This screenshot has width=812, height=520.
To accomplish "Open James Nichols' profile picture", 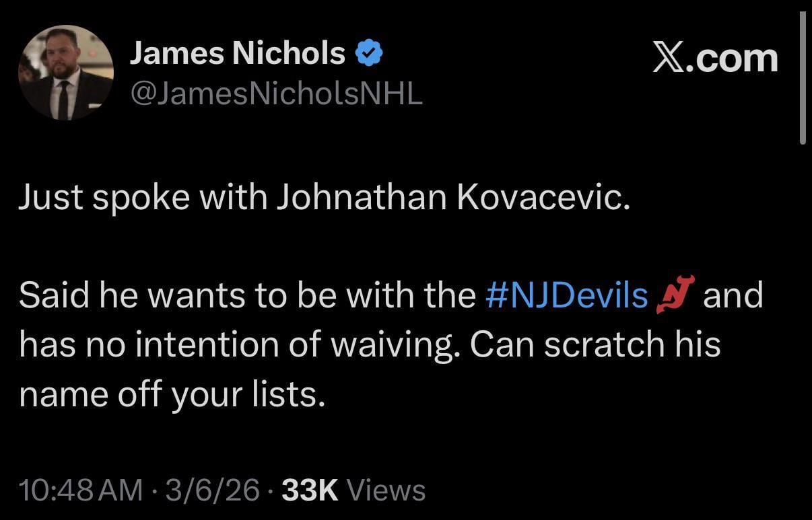I will coord(65,73).
